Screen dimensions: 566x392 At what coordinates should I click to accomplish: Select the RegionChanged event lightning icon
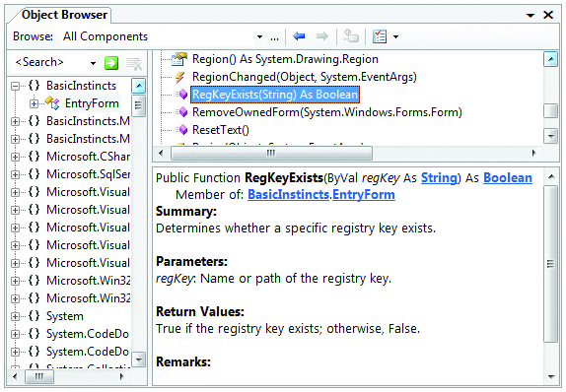179,77
